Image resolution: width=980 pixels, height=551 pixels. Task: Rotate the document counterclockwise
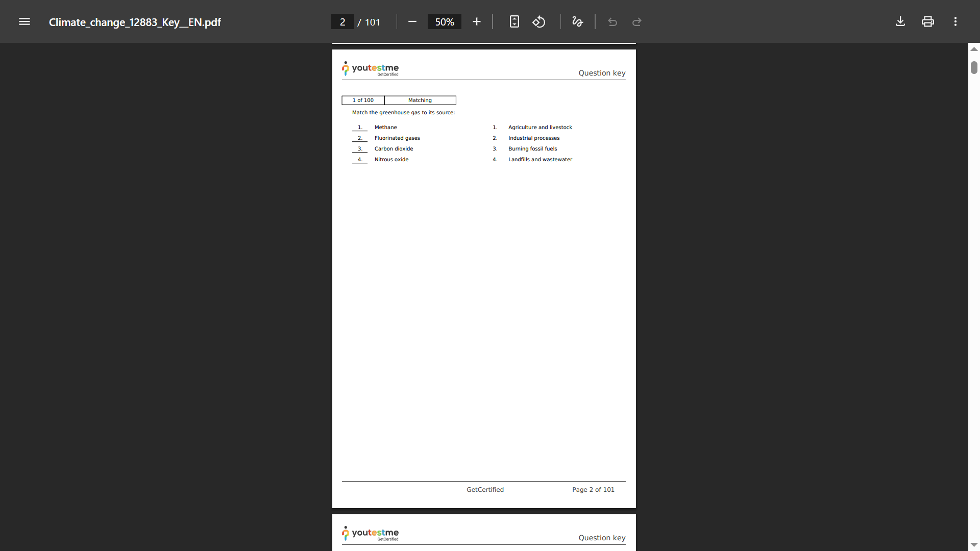pos(539,21)
